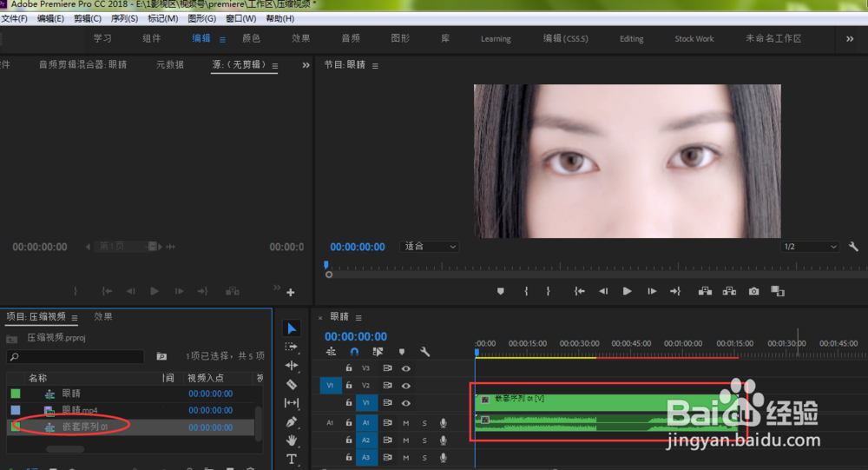The image size is (868, 470).
Task: Hide track V3 output eye
Action: coord(405,368)
